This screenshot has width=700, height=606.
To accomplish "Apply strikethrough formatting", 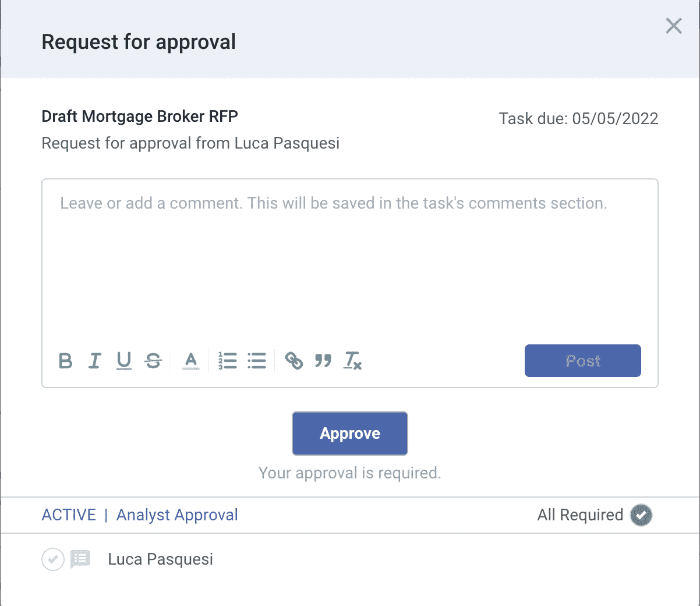I will [153, 361].
